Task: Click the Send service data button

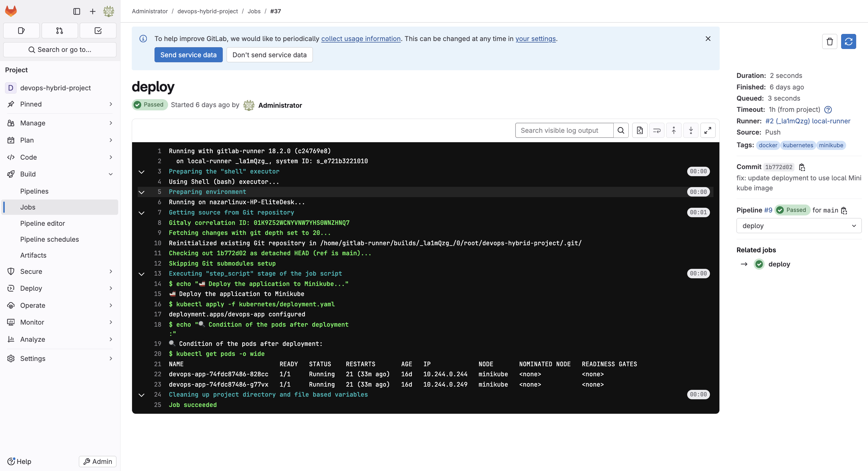Action: [x=188, y=55]
